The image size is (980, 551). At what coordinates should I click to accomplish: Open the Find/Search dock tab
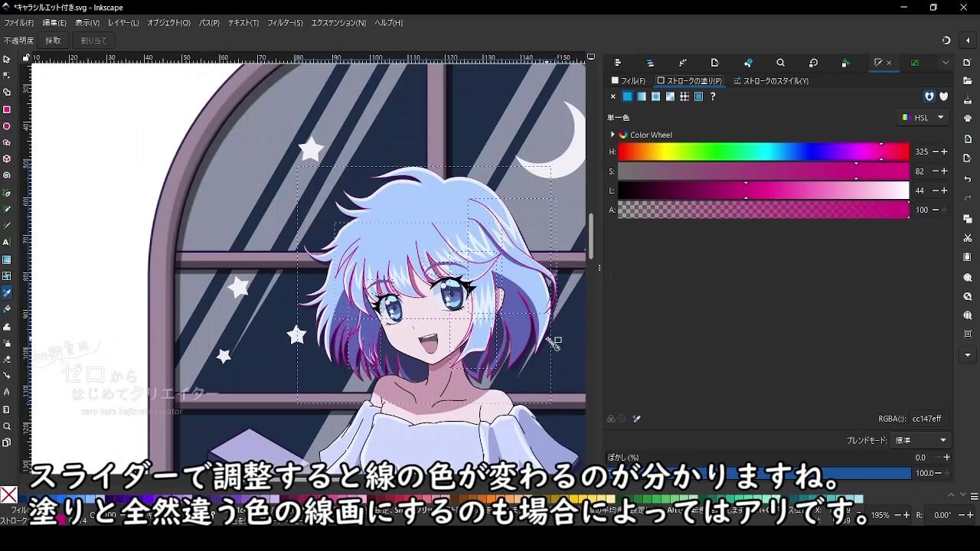(780, 63)
